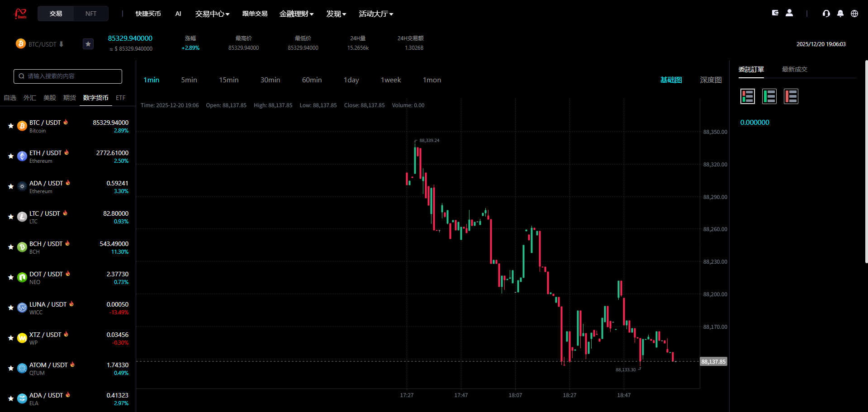Click the market search input field
The height and width of the screenshot is (412, 868).
tap(67, 76)
